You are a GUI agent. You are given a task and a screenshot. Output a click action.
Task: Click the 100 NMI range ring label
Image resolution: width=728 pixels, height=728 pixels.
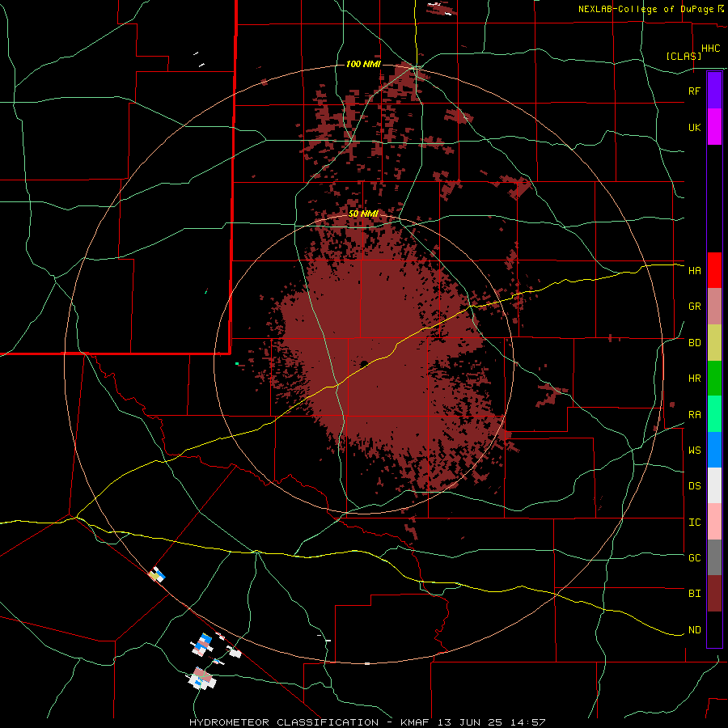pyautogui.click(x=363, y=64)
